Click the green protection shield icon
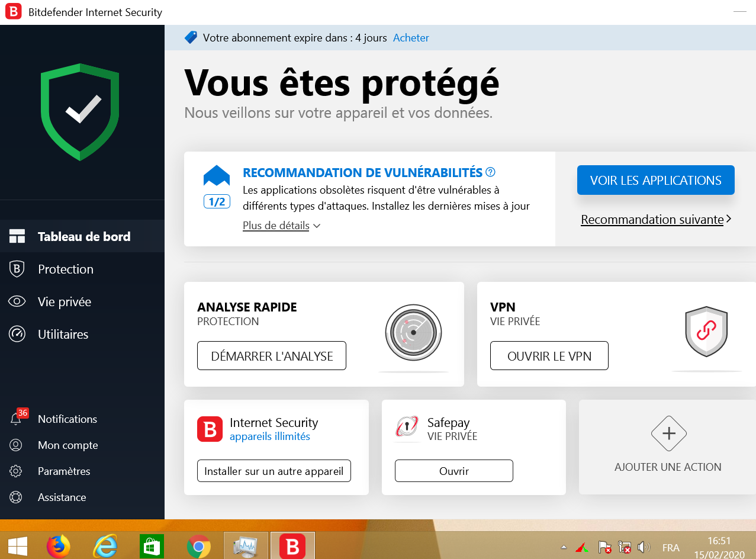 80,112
